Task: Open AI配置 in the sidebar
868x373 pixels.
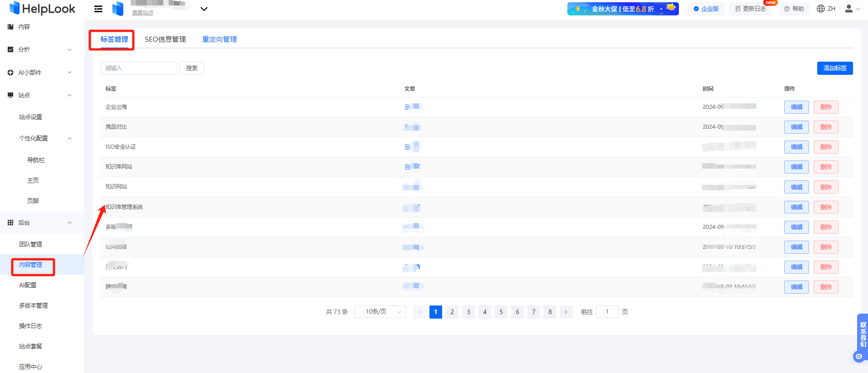Action: (x=28, y=285)
